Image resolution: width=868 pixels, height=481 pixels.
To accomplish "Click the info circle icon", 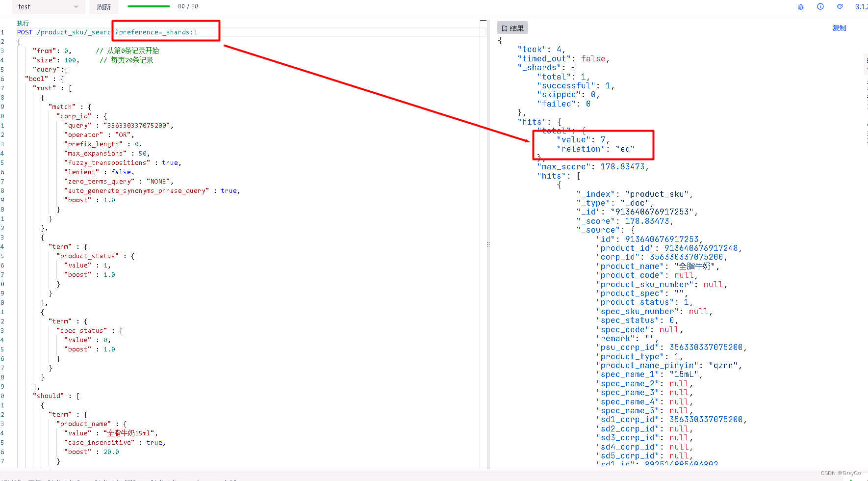I will (820, 6).
